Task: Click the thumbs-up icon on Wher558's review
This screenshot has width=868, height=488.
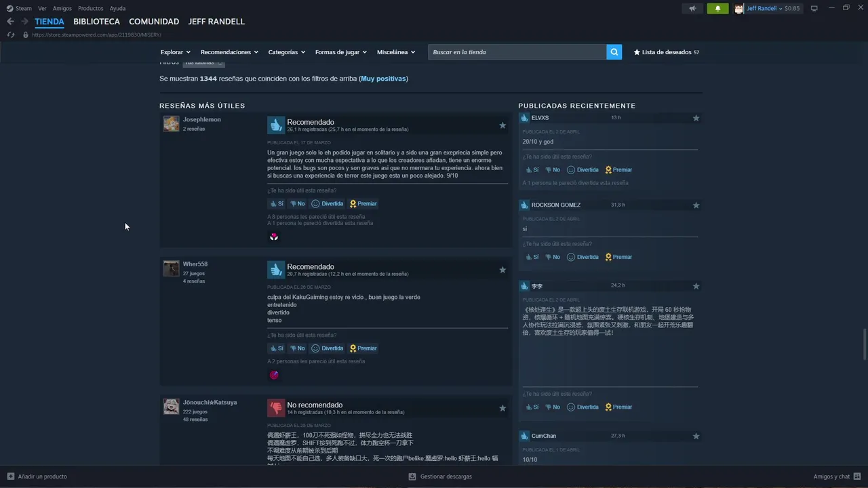Action: coord(276,270)
